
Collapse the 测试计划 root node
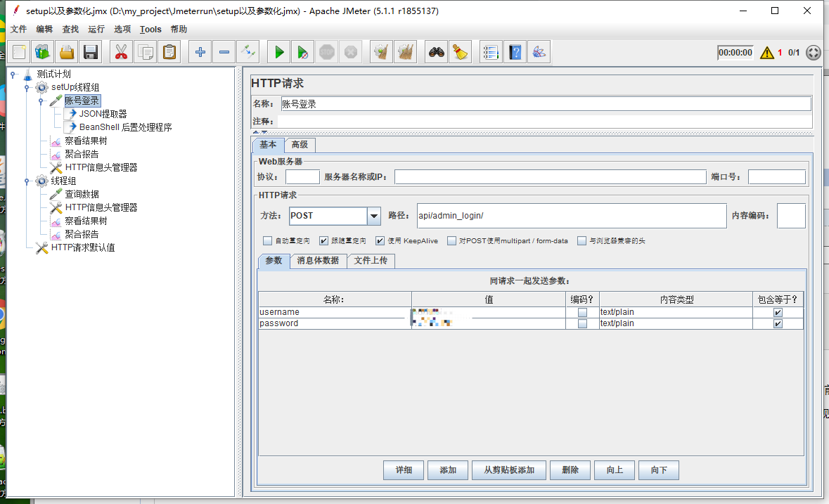tap(13, 75)
